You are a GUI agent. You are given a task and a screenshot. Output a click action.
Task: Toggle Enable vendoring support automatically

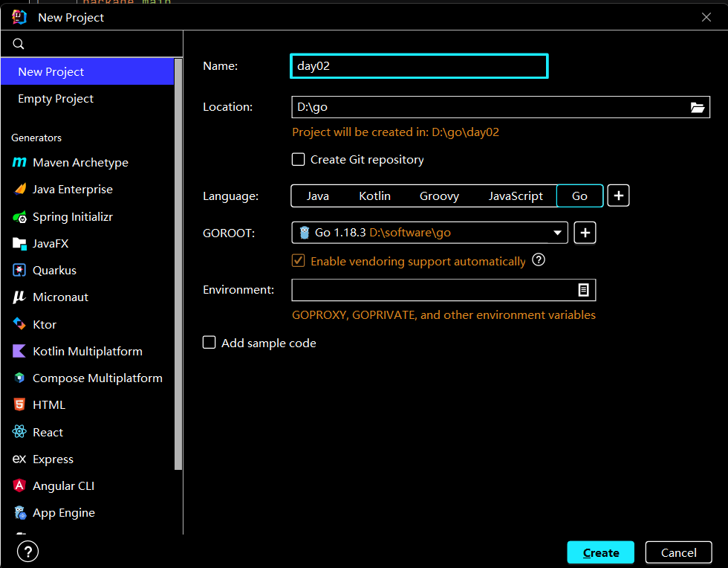(298, 260)
